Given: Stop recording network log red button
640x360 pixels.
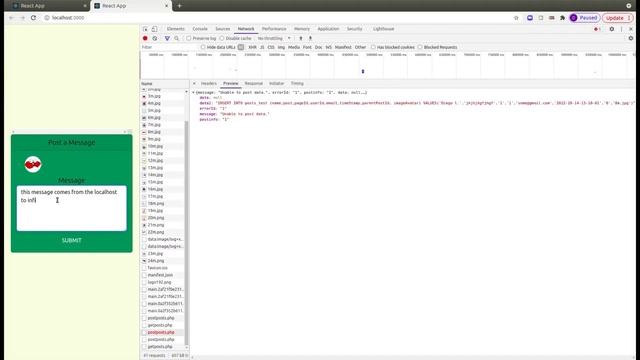Looking at the screenshot, I should [x=145, y=38].
